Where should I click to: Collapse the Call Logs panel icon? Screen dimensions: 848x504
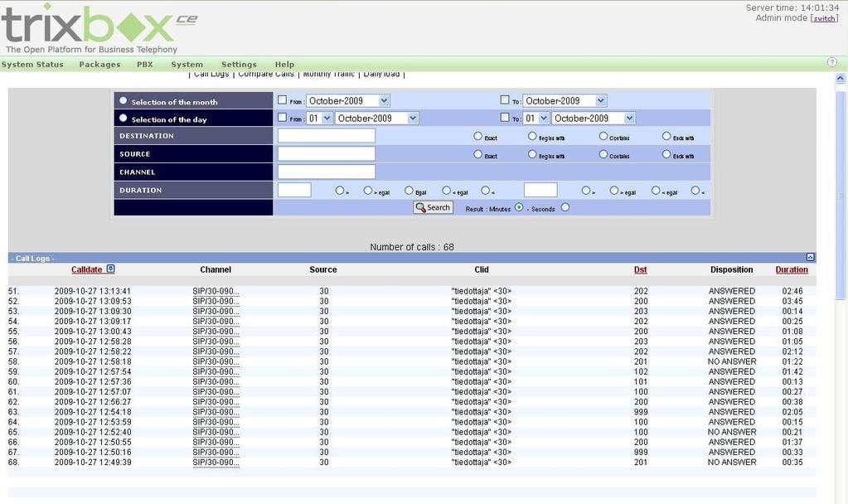click(810, 258)
